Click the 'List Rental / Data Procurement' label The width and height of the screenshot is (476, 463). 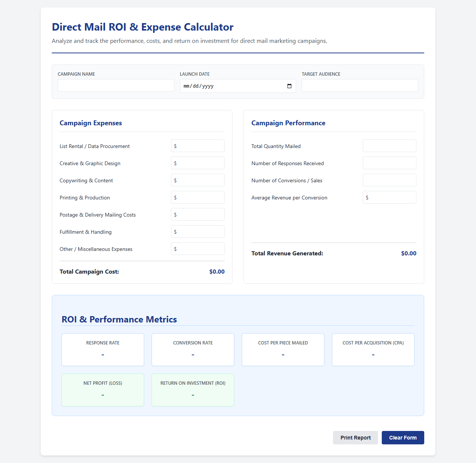coord(95,146)
